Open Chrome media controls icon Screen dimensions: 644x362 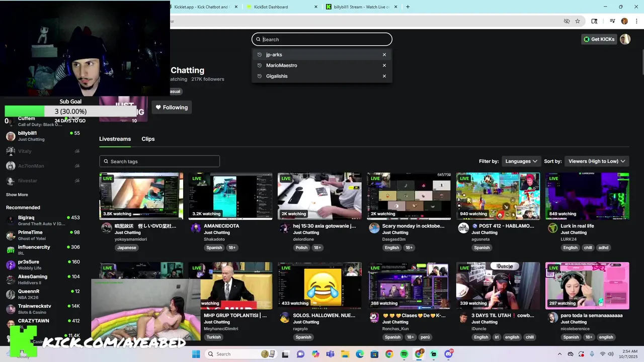point(612,21)
